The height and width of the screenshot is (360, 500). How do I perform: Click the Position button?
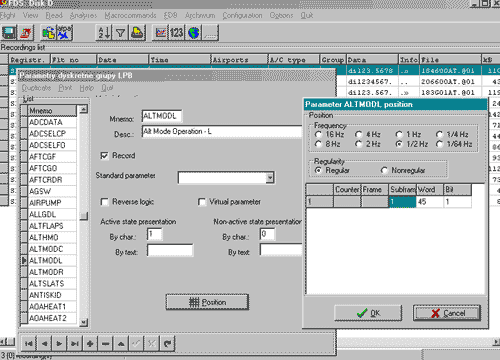[207, 302]
